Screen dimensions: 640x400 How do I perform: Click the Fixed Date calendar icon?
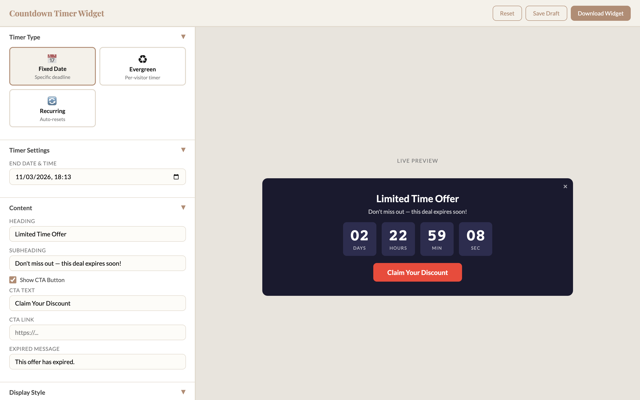(52, 58)
